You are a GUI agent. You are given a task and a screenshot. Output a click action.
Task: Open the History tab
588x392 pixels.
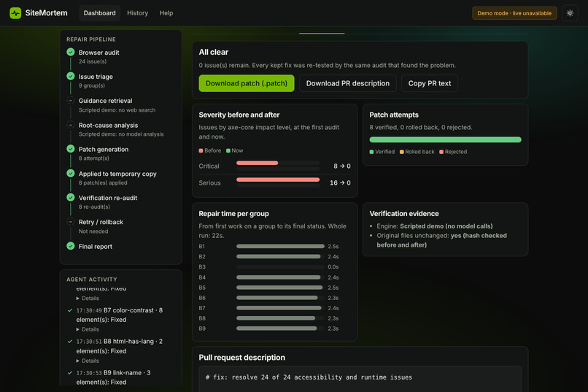(138, 13)
